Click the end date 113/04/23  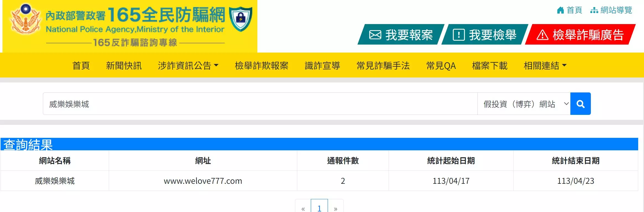576,181
